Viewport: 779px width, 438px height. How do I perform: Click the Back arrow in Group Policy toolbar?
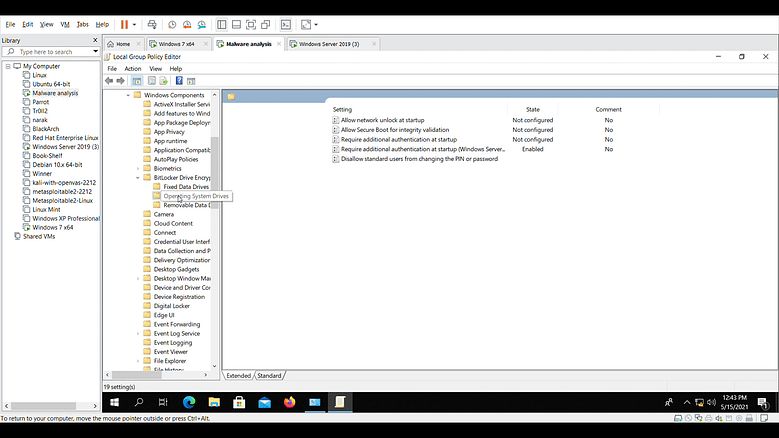(109, 81)
